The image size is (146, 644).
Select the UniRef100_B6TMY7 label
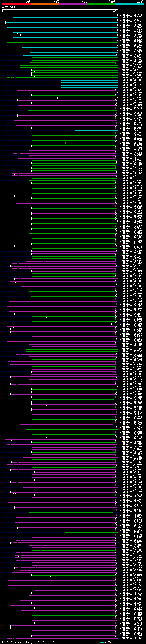131,100
